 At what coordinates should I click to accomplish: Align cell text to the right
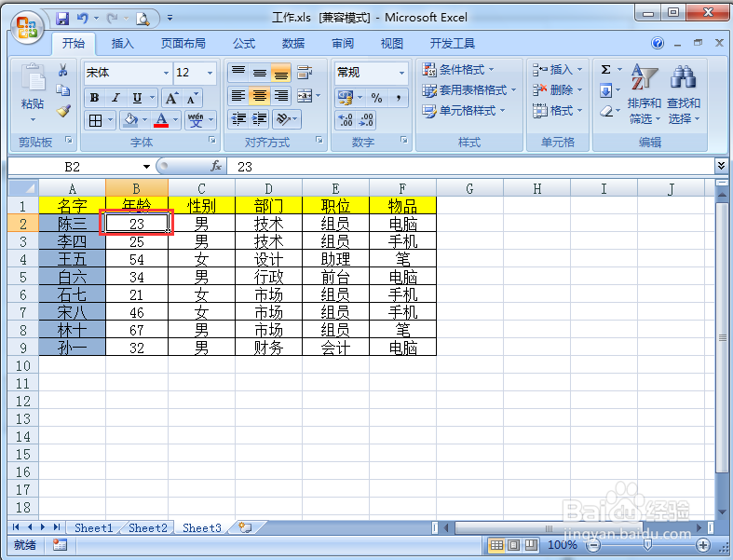pyautogui.click(x=281, y=96)
